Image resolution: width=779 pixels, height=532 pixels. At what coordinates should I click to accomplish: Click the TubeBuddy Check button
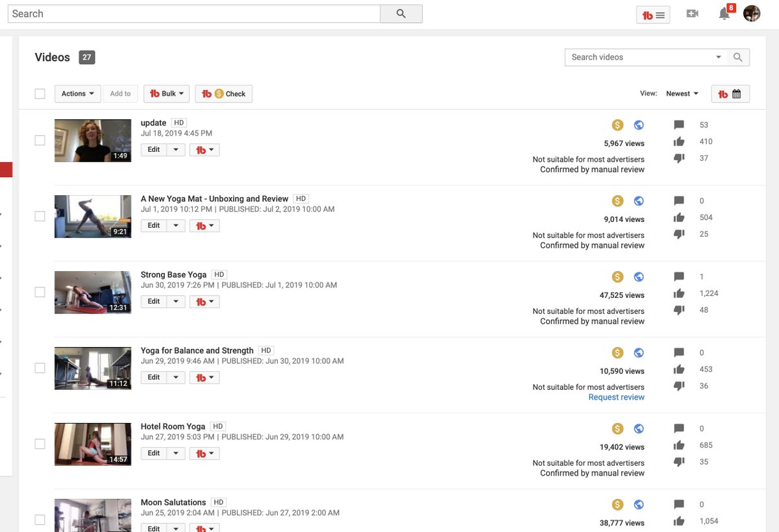coord(224,94)
